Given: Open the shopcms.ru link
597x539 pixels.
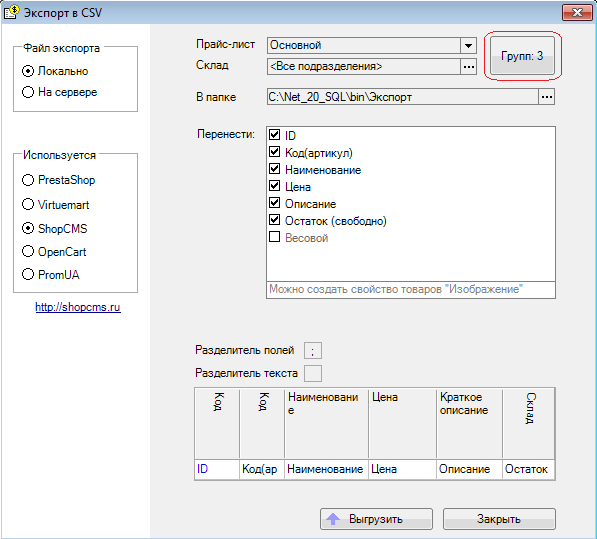Looking at the screenshot, I should (x=78, y=307).
